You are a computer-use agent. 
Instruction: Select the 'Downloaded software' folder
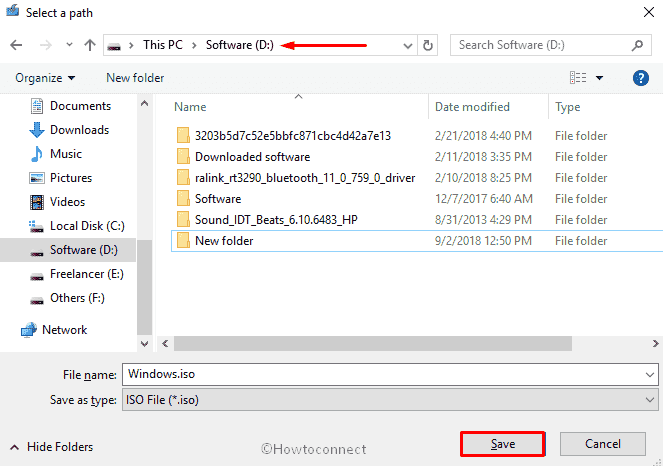252,157
